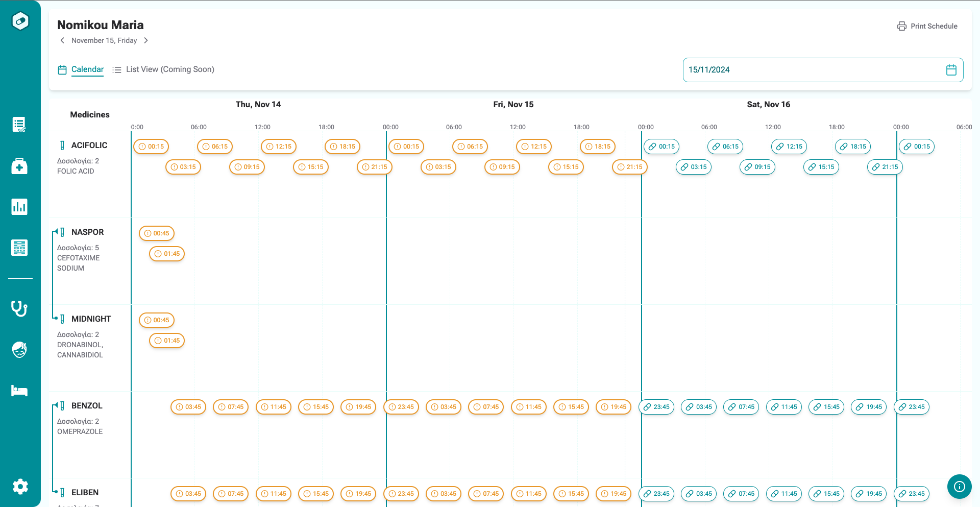Screen dimensions: 980x507
Task: Click the Thu, Nov 14 day header
Action: point(258,105)
